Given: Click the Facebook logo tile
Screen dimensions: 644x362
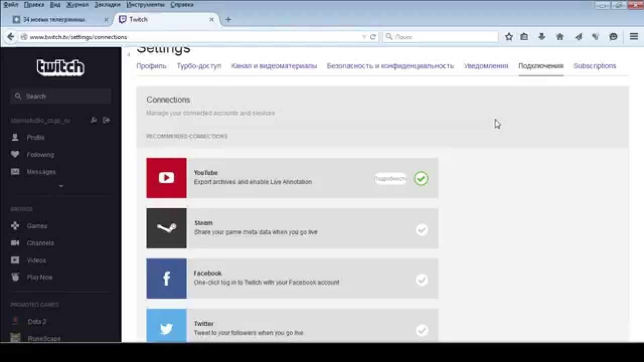Looking at the screenshot, I should coord(167,279).
